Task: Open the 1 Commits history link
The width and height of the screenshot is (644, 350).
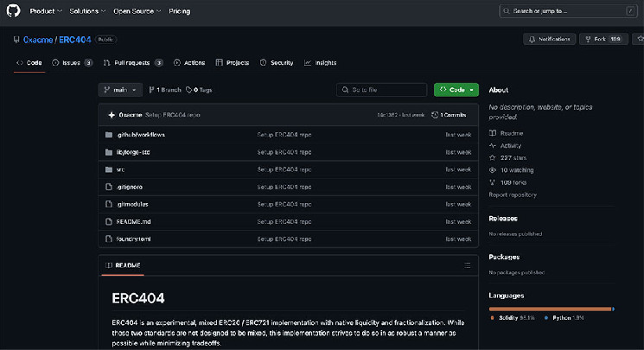Action: tap(449, 115)
